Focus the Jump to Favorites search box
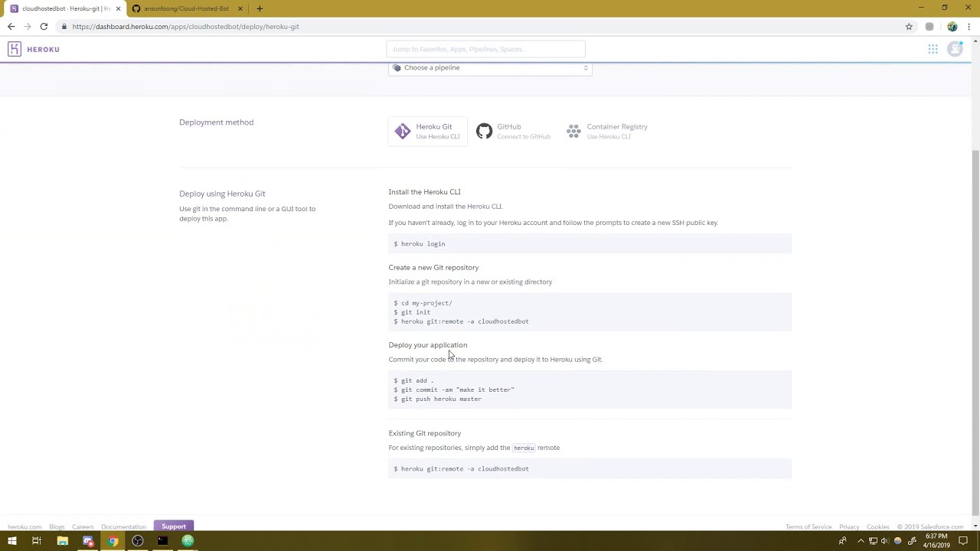The height and width of the screenshot is (551, 980). pos(485,49)
